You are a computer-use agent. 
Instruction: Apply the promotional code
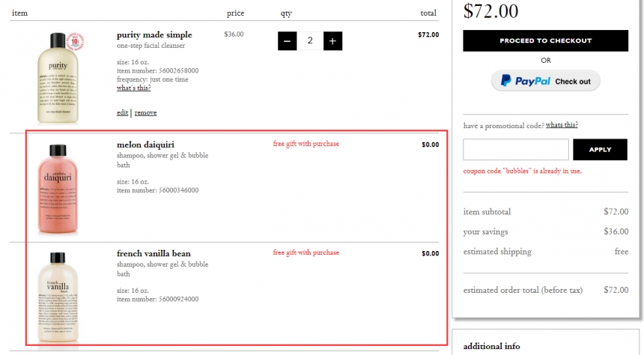[x=600, y=150]
